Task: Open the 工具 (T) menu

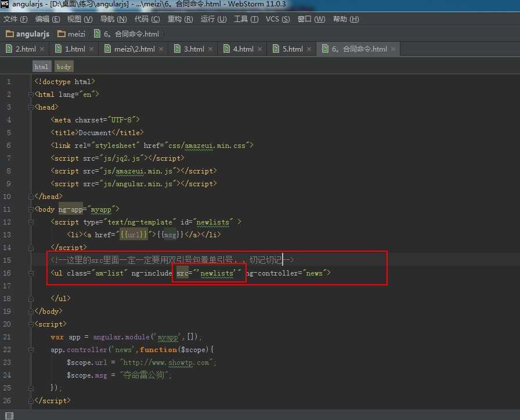Action: coord(246,19)
